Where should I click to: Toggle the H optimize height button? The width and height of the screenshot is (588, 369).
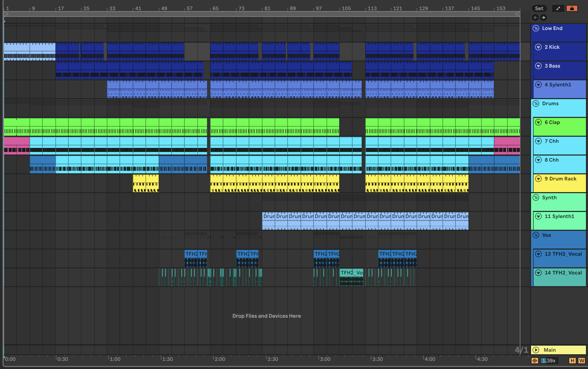572,361
